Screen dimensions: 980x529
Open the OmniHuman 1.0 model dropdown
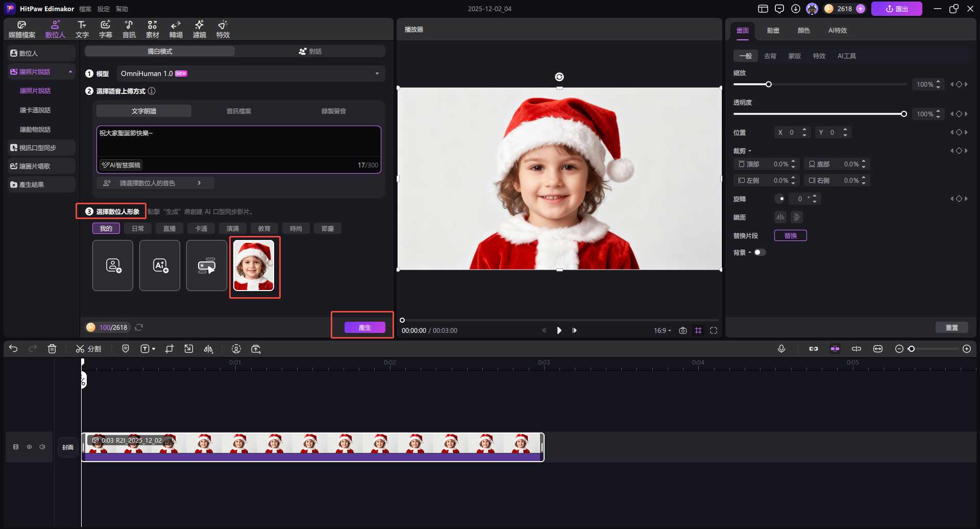click(250, 74)
